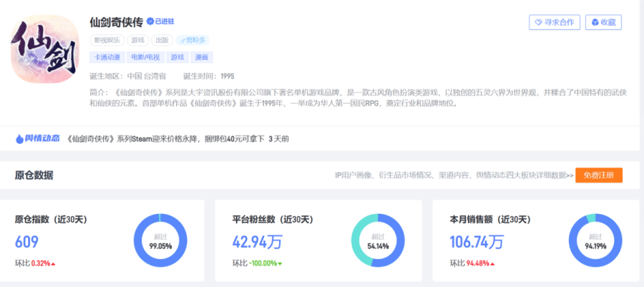
Task: Click the 本月销售额 donut chart showing 94.19%
Action: [x=595, y=240]
